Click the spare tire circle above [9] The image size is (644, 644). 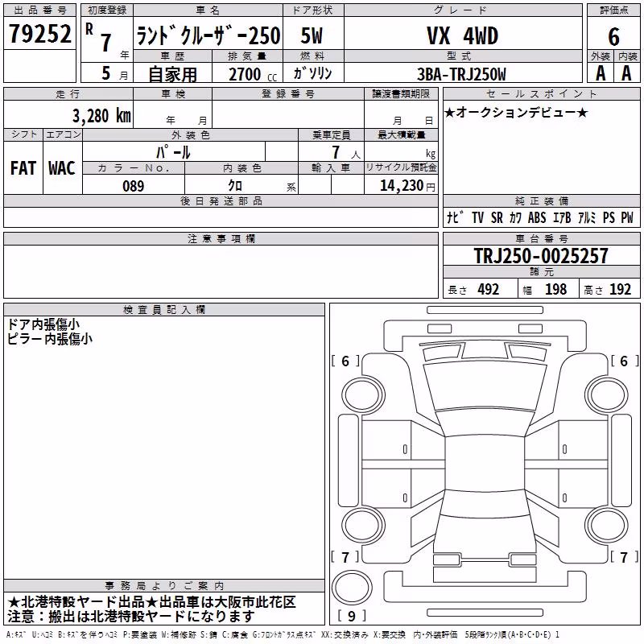(352, 588)
